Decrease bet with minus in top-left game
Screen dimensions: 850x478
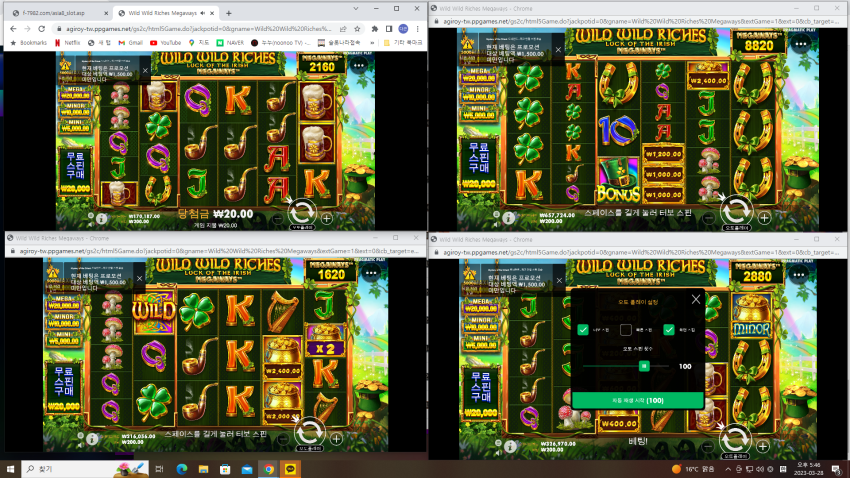click(x=278, y=219)
